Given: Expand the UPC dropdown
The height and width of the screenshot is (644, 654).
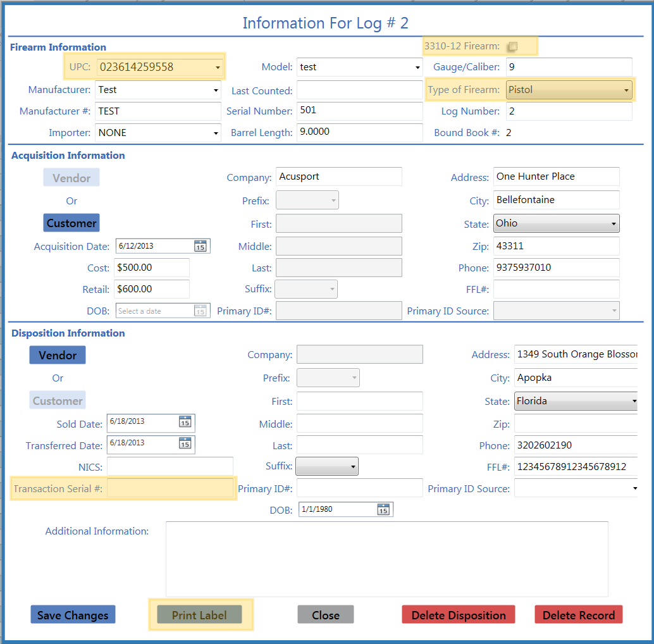Looking at the screenshot, I should tap(218, 67).
